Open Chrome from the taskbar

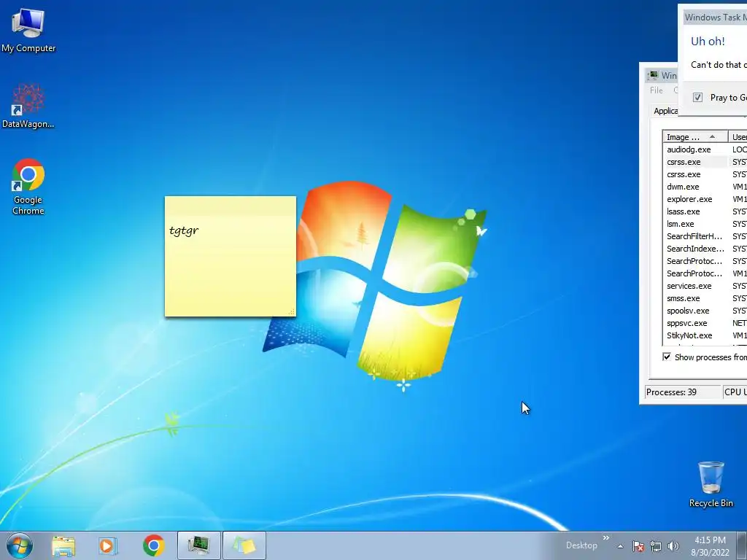pyautogui.click(x=153, y=545)
